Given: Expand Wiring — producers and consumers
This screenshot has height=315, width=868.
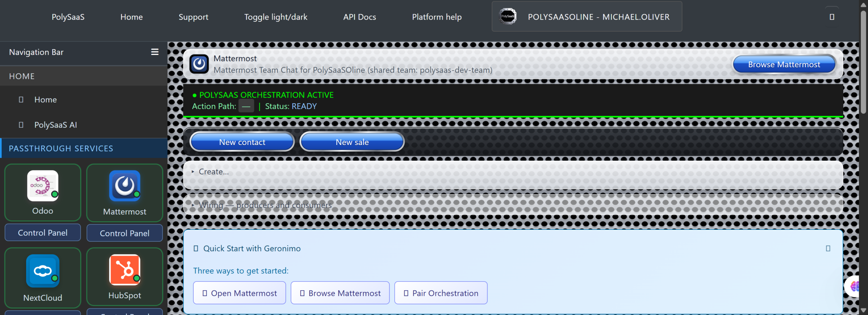Looking at the screenshot, I should tap(513, 205).
